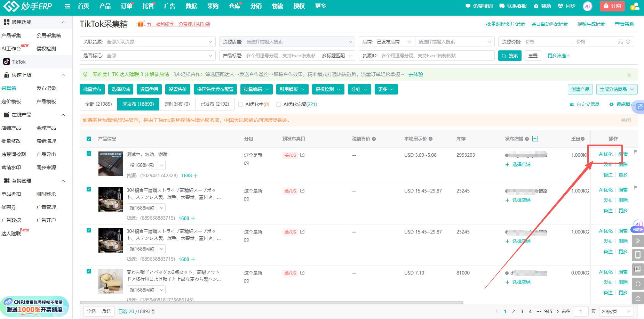Viewport: 644px width, 319px height.
Task: Click the 订购 subscribe button
Action: 612,6
